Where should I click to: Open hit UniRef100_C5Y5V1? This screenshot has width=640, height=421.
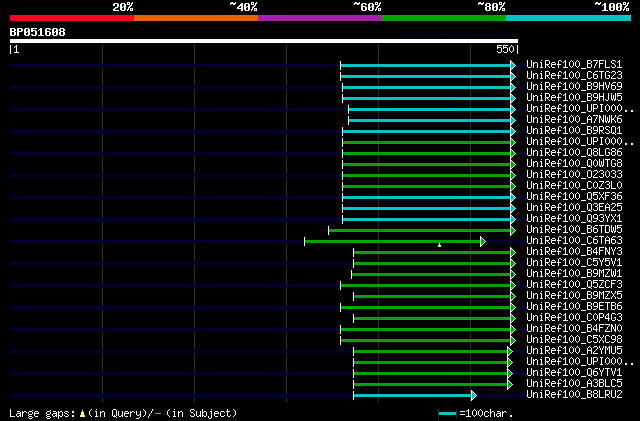574,263
